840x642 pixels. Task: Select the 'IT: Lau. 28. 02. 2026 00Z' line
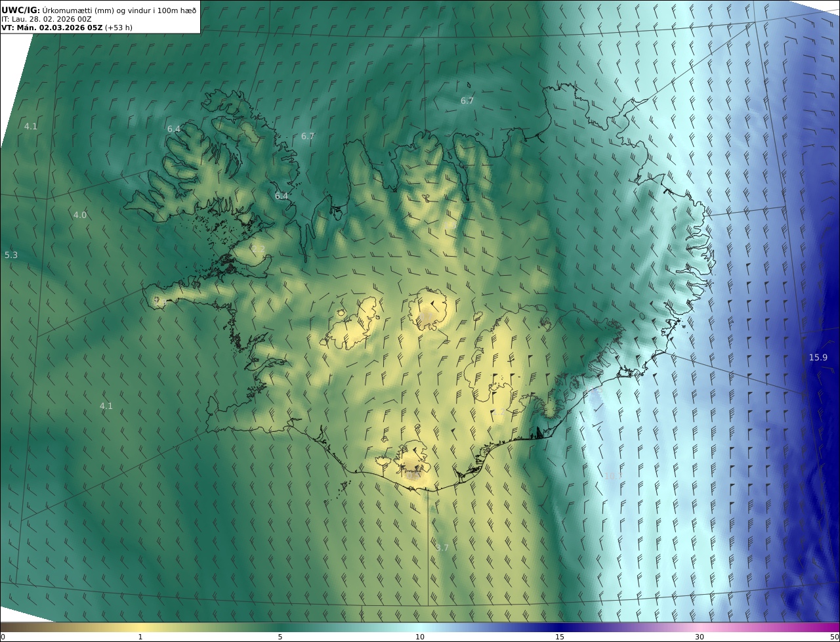tap(47, 19)
